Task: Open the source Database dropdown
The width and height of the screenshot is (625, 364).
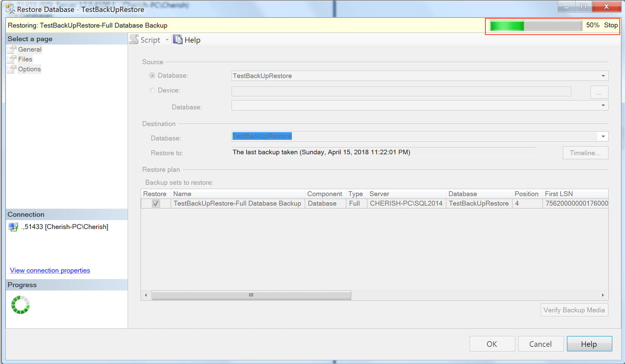Action: 603,76
